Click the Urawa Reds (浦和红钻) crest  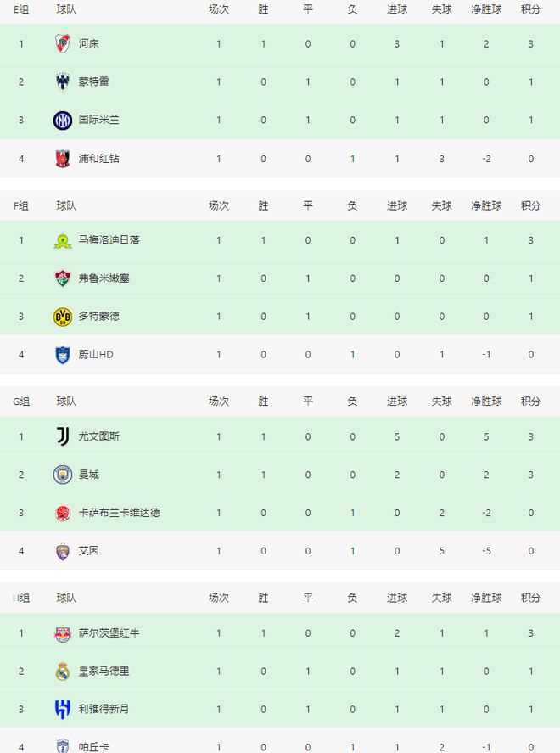(63, 158)
